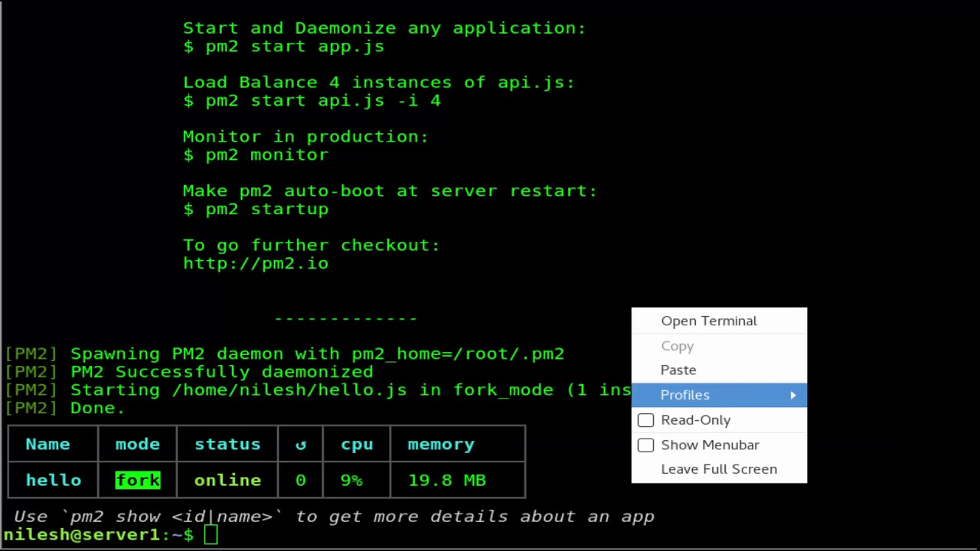Click the 'mode' table header
The image size is (980, 551).
click(x=138, y=444)
